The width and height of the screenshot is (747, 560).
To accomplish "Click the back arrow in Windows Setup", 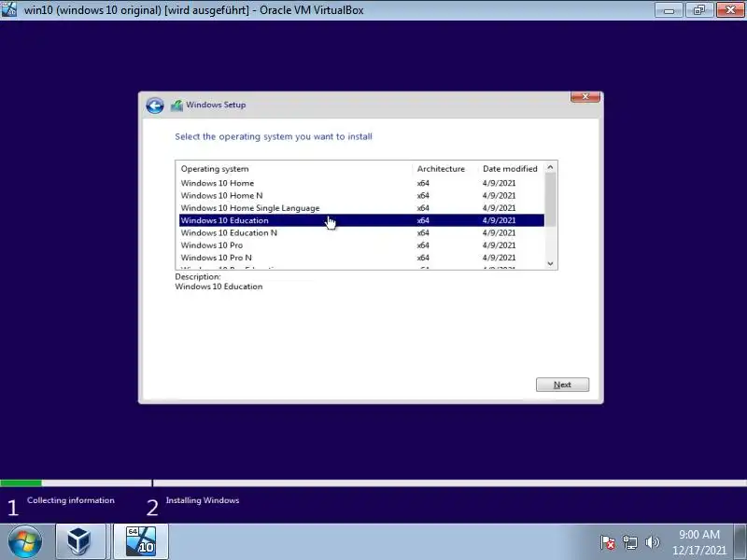I will click(x=155, y=105).
